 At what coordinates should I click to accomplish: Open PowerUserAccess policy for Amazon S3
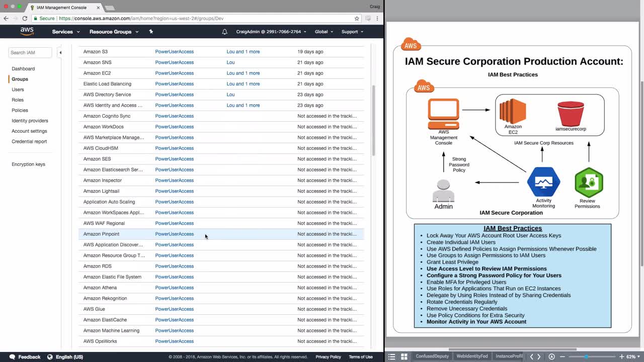174,52
